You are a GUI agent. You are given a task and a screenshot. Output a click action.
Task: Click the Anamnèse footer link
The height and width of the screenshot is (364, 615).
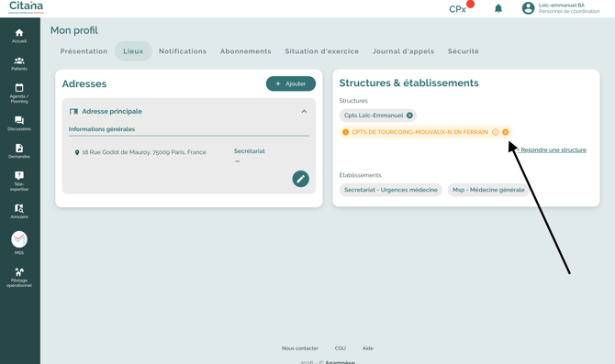tap(340, 362)
